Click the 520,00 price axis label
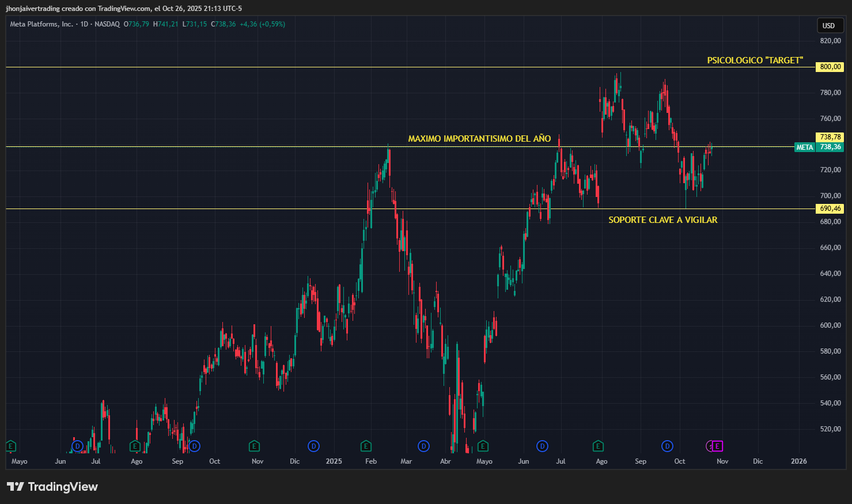This screenshot has height=504, width=852. [831, 429]
